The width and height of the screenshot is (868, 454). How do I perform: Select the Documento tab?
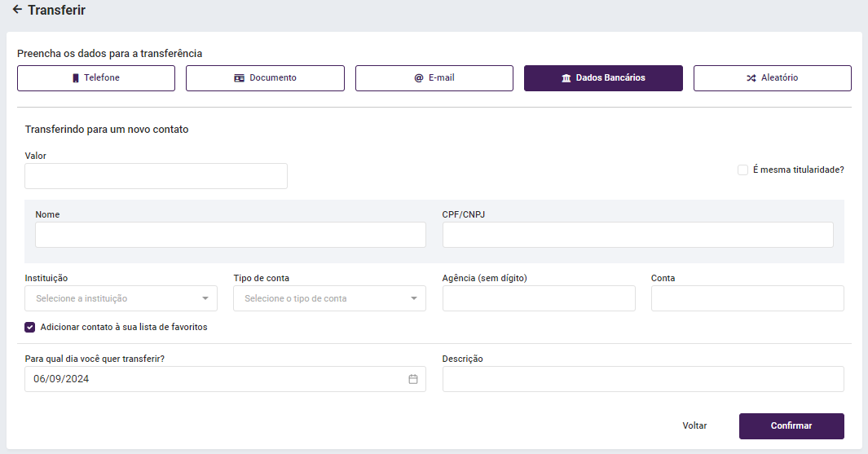coord(265,78)
